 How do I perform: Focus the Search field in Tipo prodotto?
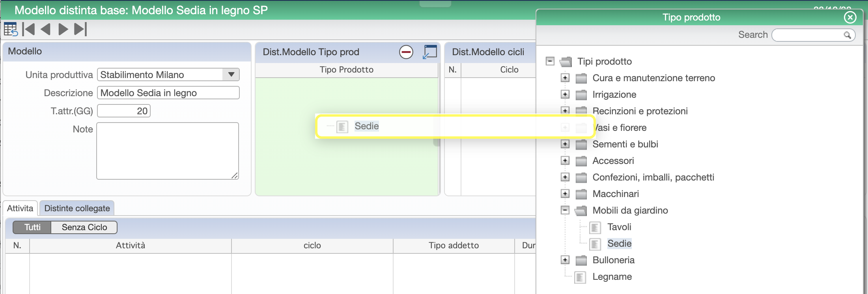(813, 35)
